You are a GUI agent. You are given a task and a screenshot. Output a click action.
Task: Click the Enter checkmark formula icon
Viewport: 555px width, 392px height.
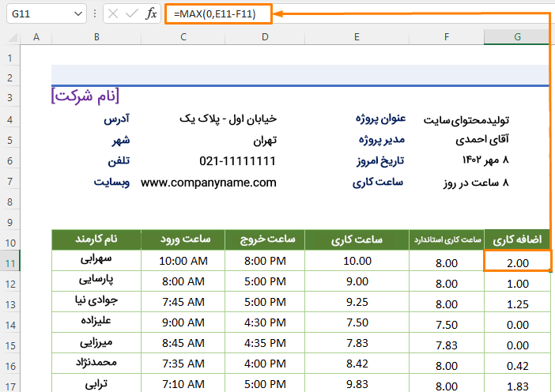[132, 13]
